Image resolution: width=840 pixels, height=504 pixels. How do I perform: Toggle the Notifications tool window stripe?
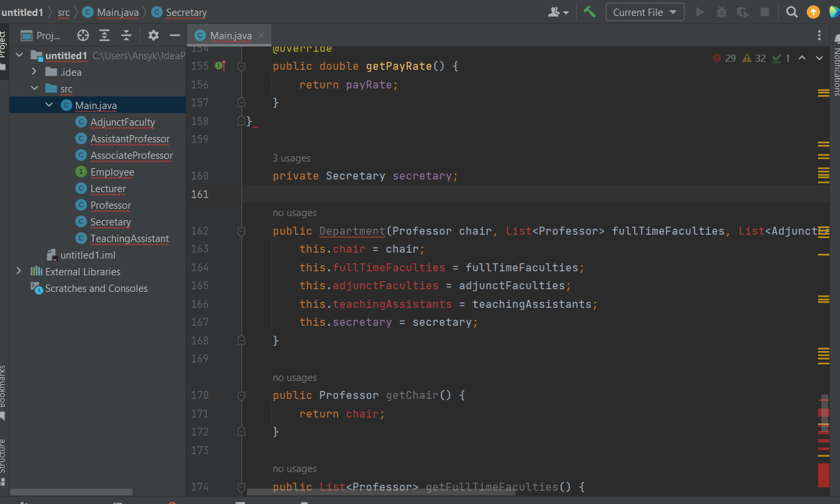[x=835, y=72]
